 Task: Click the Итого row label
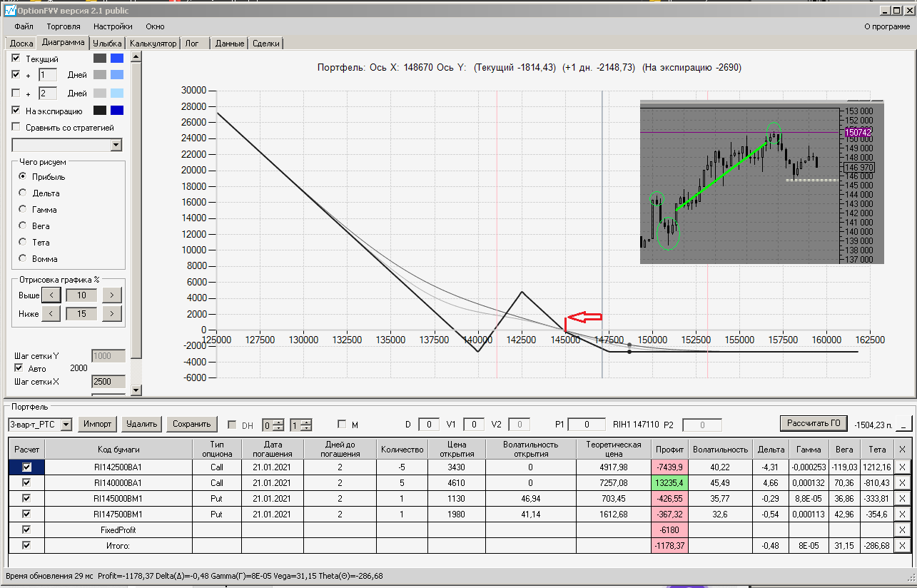[x=119, y=545]
